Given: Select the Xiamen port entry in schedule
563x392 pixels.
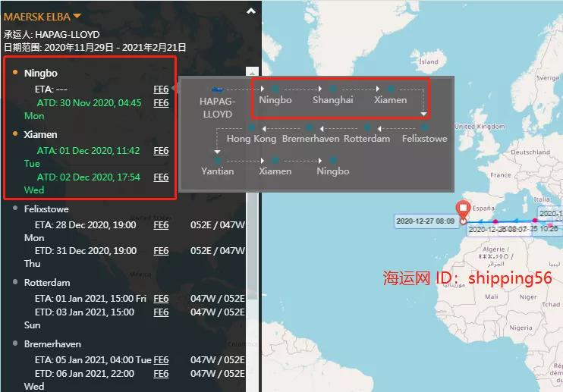Looking at the screenshot, I should tap(40, 134).
